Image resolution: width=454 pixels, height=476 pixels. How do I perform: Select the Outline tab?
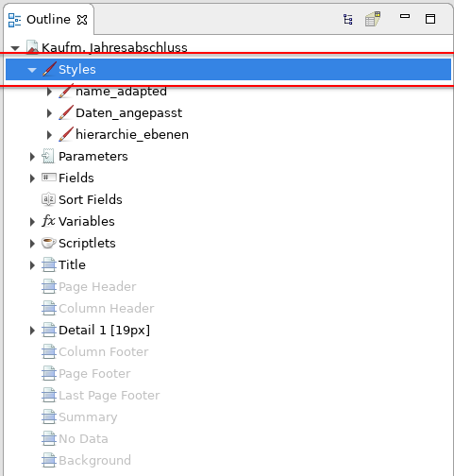[x=48, y=20]
